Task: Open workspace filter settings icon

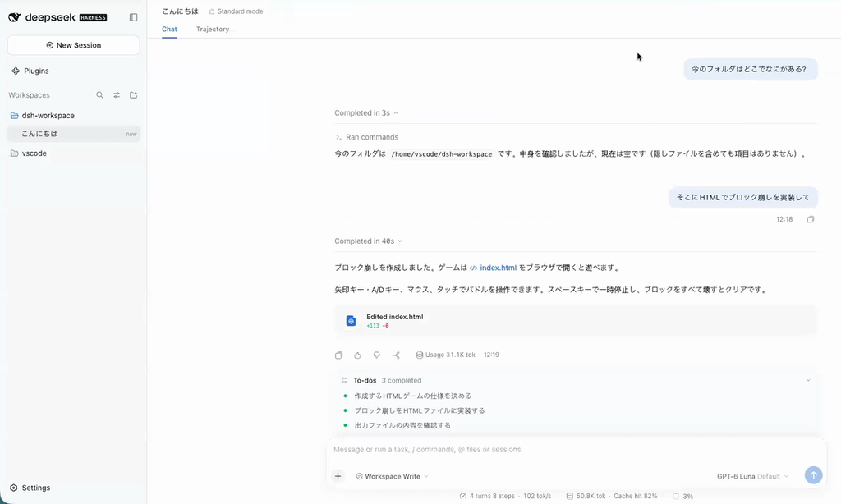Action: pos(117,95)
